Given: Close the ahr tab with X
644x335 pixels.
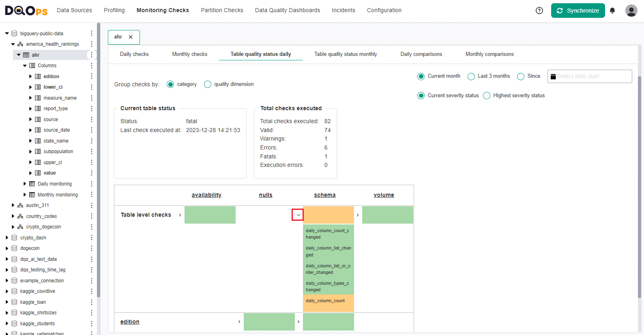Looking at the screenshot, I should point(131,37).
